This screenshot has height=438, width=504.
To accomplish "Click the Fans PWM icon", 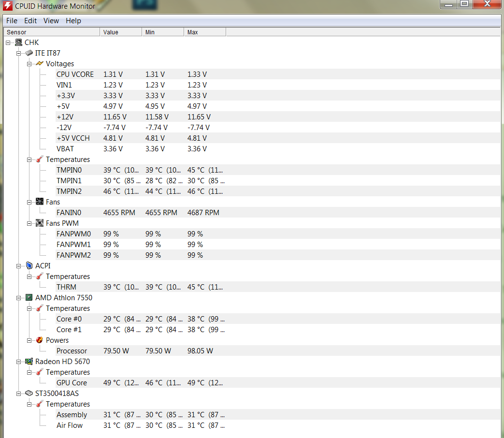I will [x=40, y=223].
